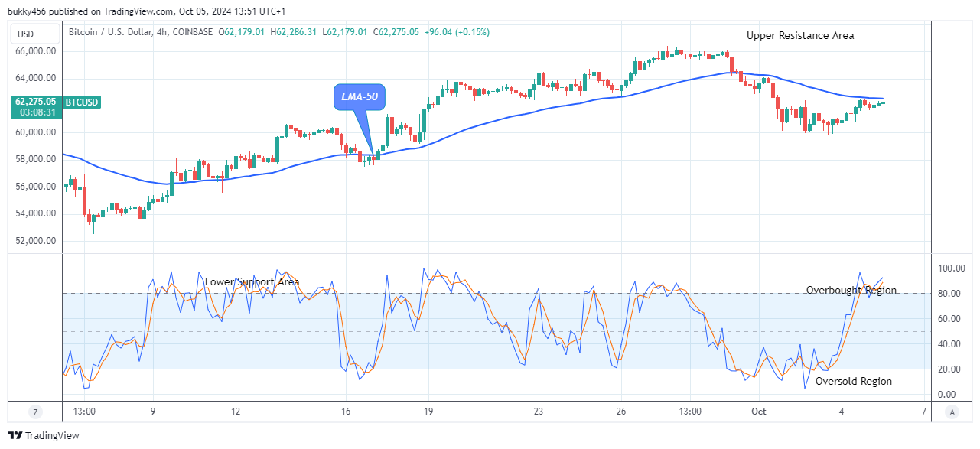The height and width of the screenshot is (449, 980).
Task: Click the TradingView logo in the footer
Action: 44,435
